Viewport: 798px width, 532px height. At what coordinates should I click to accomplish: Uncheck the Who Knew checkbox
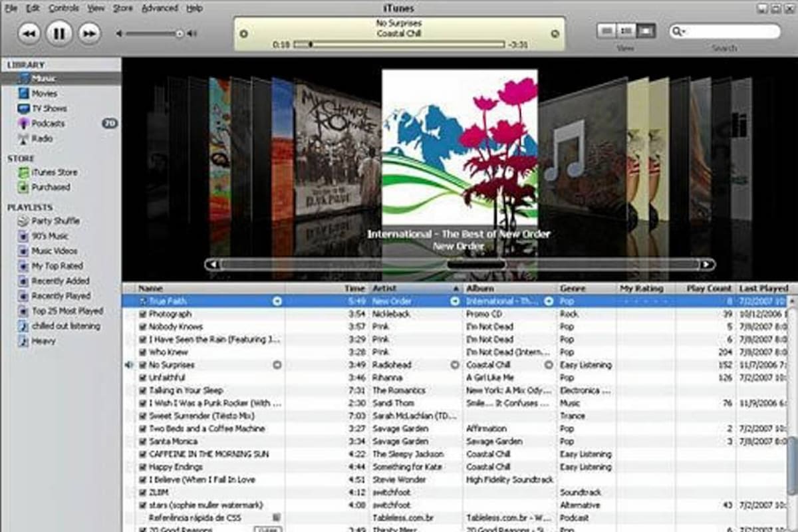click(x=142, y=352)
